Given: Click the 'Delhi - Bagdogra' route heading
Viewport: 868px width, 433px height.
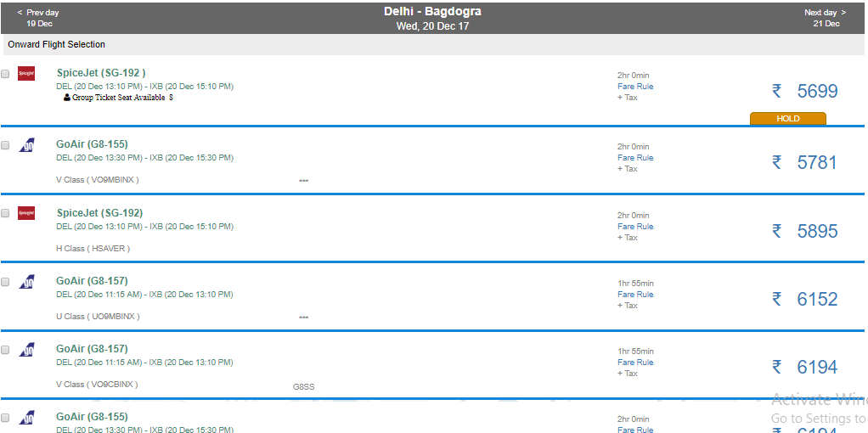Looking at the screenshot, I should pyautogui.click(x=432, y=12).
